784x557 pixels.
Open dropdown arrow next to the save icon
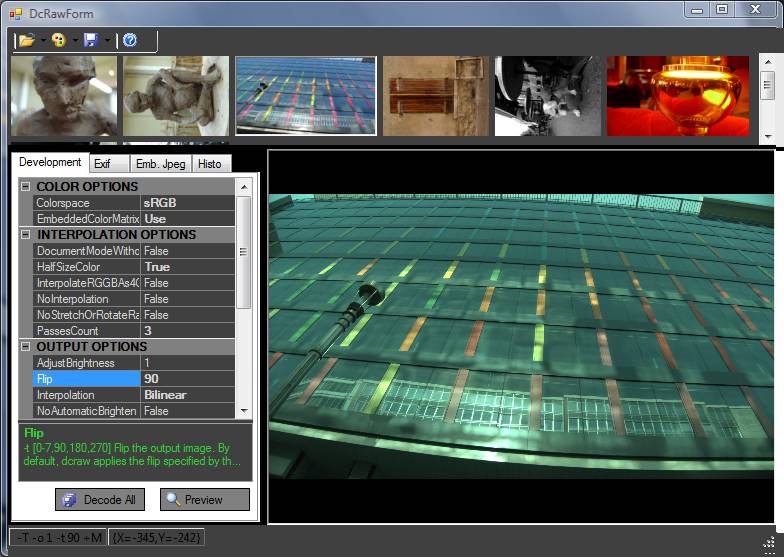pyautogui.click(x=107, y=41)
